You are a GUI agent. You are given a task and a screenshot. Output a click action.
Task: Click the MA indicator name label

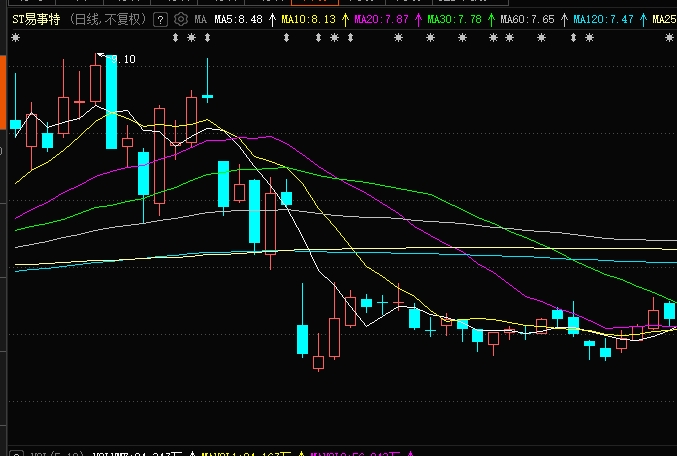(x=200, y=19)
